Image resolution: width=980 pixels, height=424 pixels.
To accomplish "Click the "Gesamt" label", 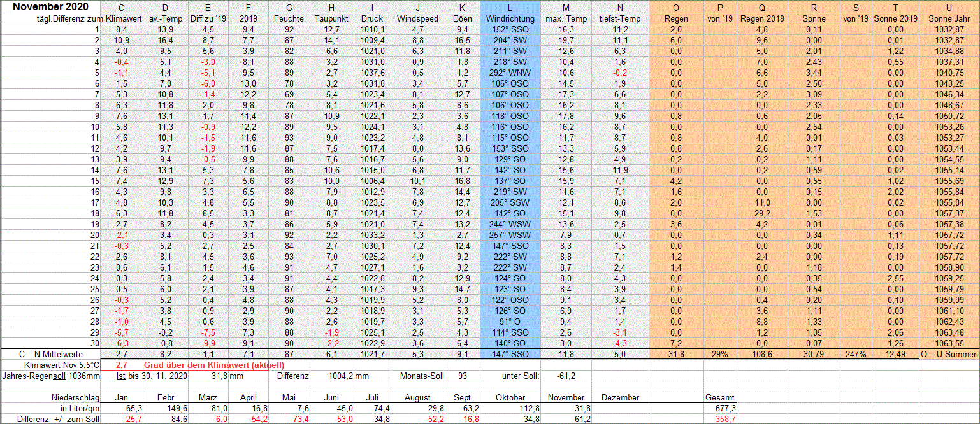I will (719, 398).
